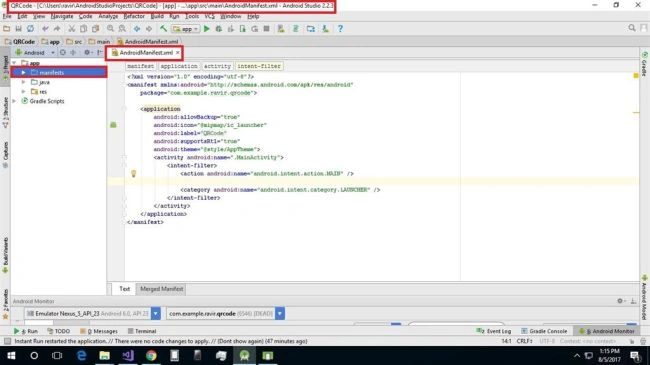Open the Navigate menu
This screenshot has width=650, height=365.
point(62,16)
